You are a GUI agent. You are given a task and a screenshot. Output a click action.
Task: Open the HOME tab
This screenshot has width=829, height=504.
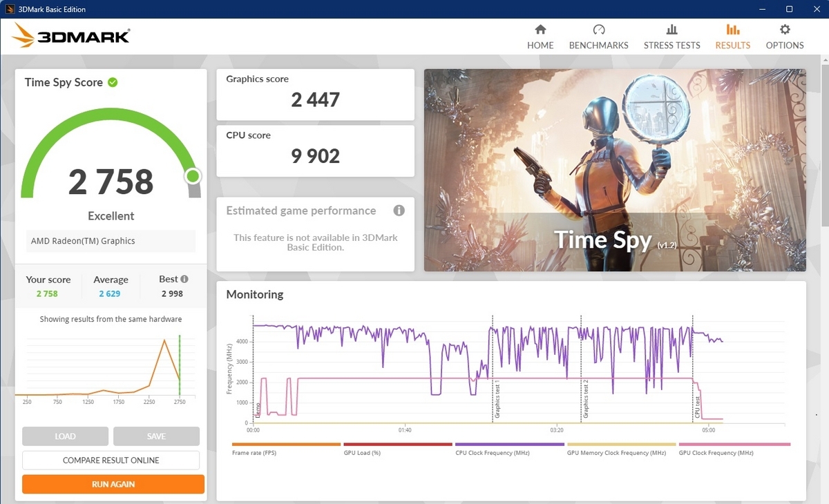[x=540, y=37]
